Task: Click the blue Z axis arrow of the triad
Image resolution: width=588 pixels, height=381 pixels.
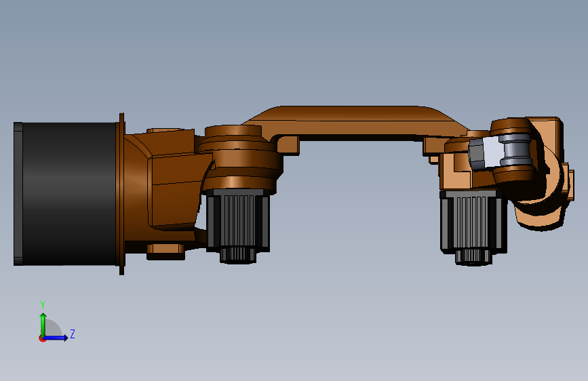Action: 56,338
